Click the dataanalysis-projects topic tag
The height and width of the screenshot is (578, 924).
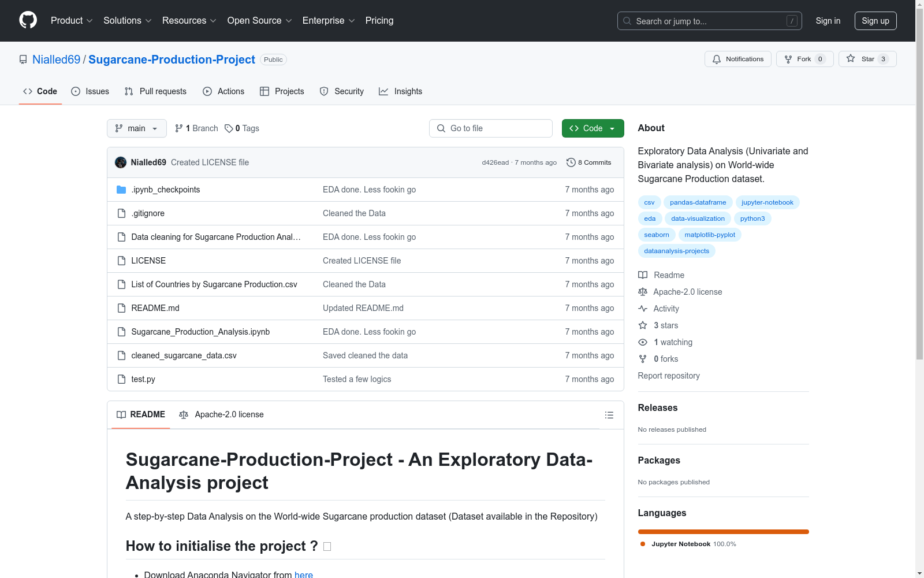(x=677, y=251)
